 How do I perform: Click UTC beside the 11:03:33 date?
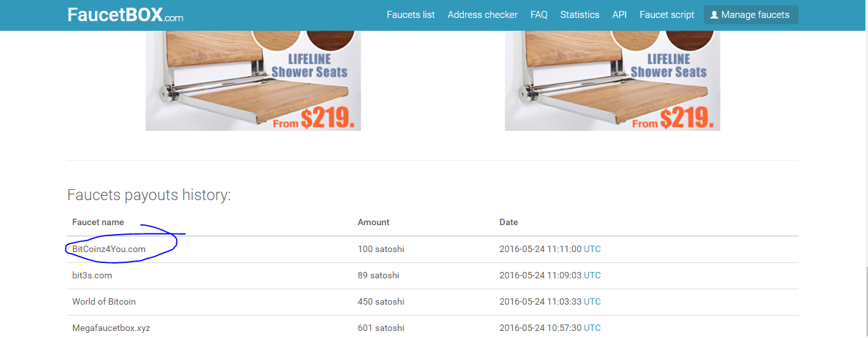coord(592,301)
